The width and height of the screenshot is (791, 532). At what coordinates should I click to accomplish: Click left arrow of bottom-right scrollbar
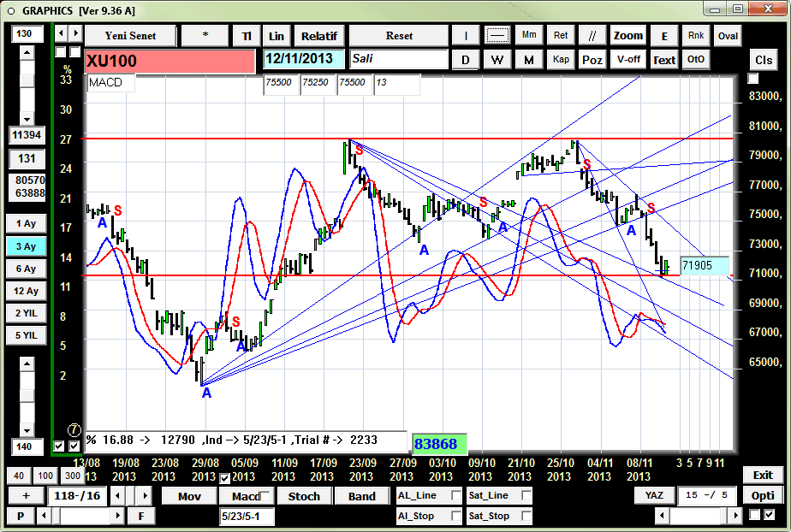coord(662,516)
